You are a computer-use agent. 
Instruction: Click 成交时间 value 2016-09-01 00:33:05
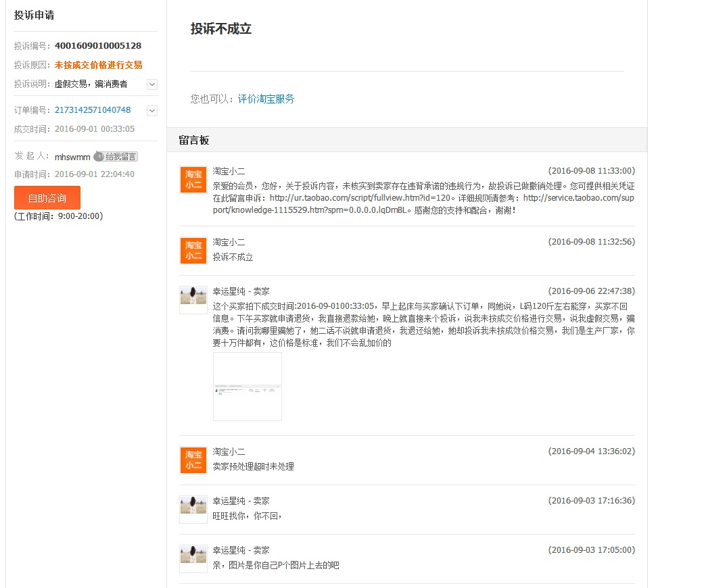(x=95, y=129)
